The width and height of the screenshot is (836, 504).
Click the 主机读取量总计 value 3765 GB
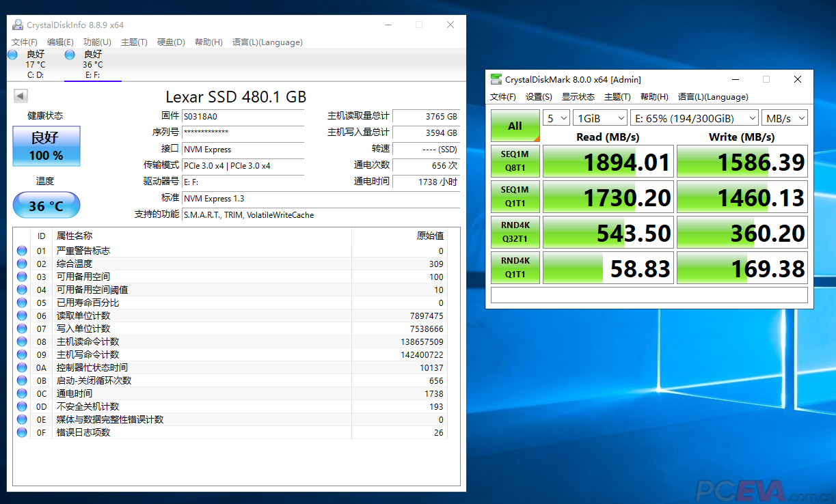[426, 117]
